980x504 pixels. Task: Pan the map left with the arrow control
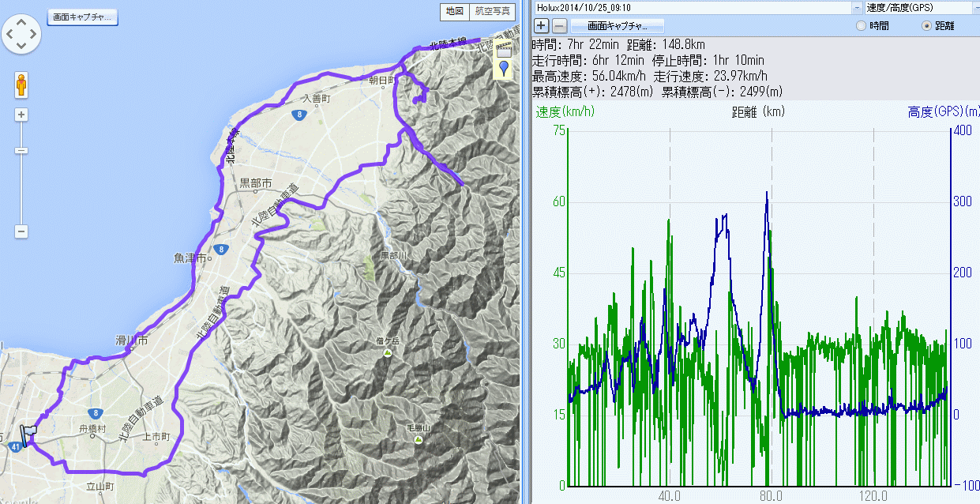tap(10, 33)
